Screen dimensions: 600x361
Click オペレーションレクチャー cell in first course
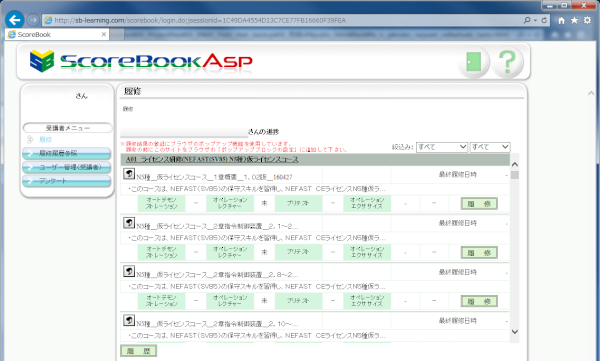point(230,203)
